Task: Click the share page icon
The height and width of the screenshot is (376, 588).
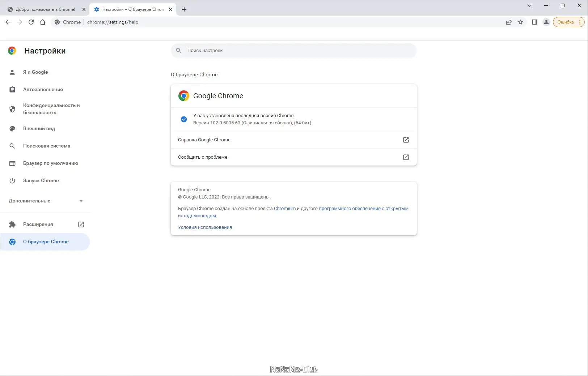Action: pyautogui.click(x=509, y=22)
